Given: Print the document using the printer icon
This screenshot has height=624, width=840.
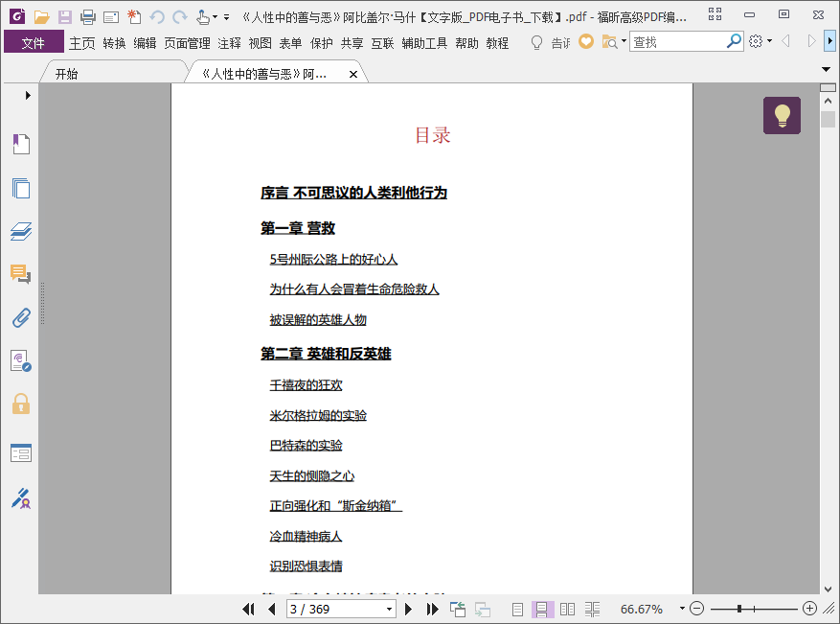Looking at the screenshot, I should pos(88,17).
